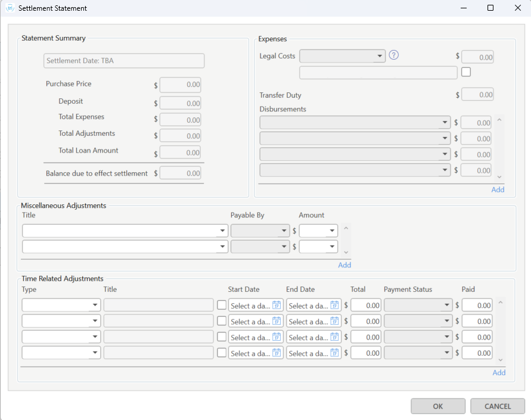Image resolution: width=531 pixels, height=420 pixels.
Task: Open calendar for third row End Date
Action: [335, 337]
